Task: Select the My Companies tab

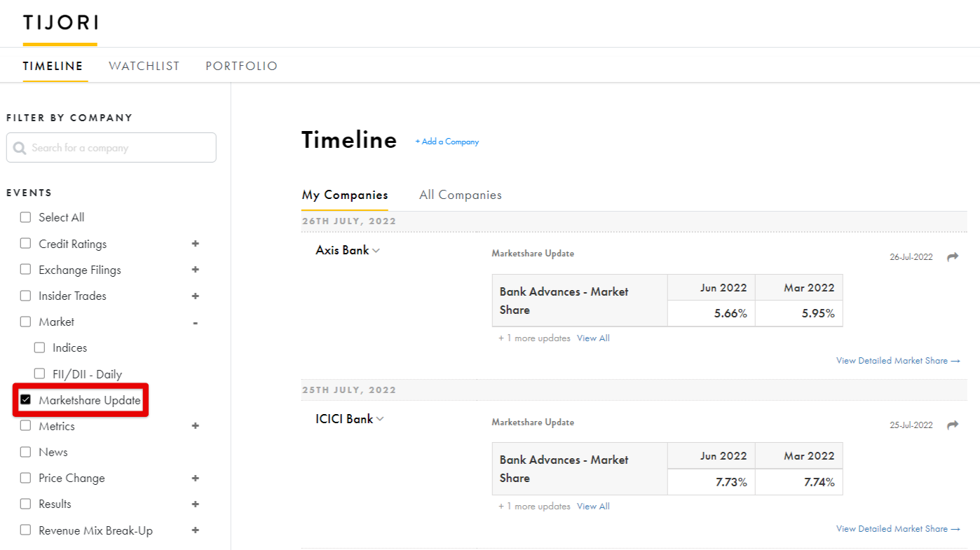Action: [345, 195]
